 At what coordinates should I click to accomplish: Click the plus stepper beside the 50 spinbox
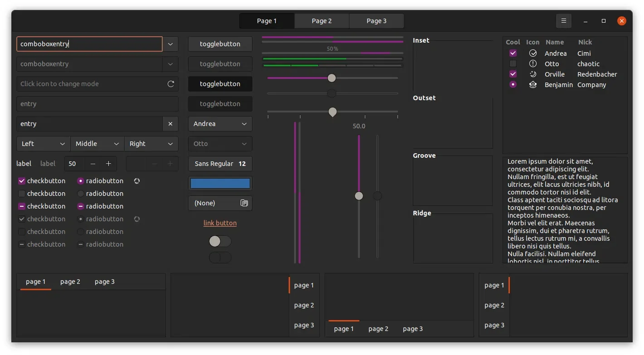(x=108, y=164)
